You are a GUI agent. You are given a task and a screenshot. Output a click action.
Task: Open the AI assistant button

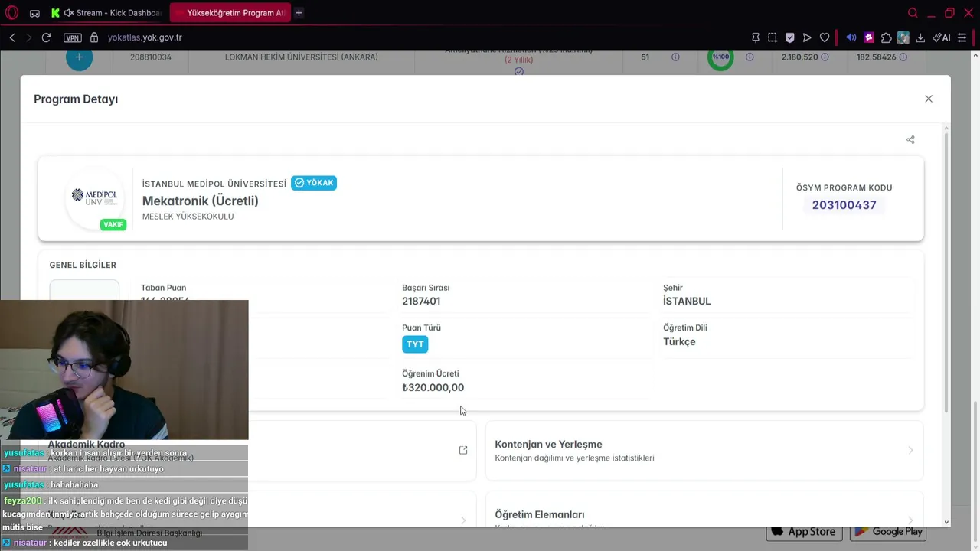(x=942, y=37)
